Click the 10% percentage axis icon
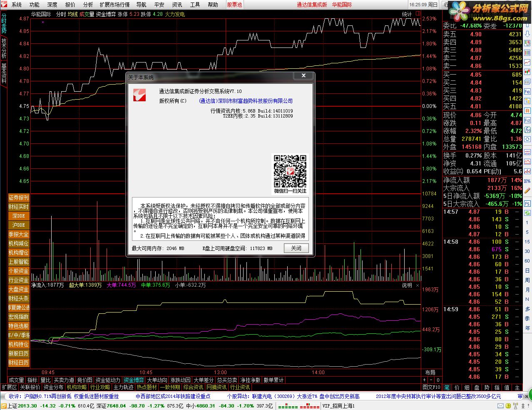The image size is (532, 410). click(527, 181)
